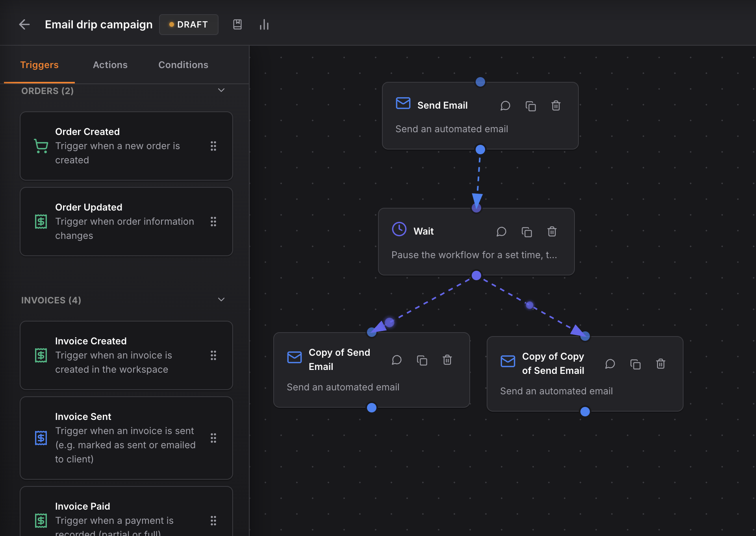Image resolution: width=756 pixels, height=536 pixels.
Task: Click the Send Email node envelope icon
Action: pos(403,103)
